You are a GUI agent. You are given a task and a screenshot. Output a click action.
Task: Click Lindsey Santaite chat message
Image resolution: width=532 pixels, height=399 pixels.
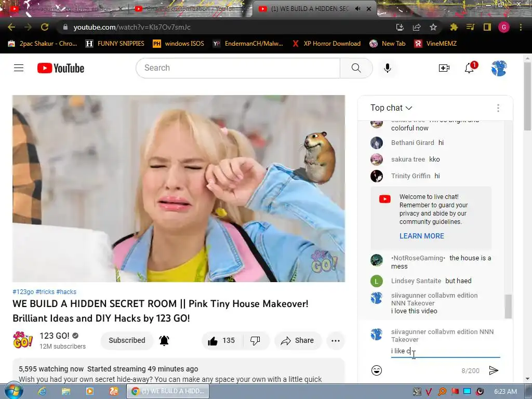pos(431,281)
